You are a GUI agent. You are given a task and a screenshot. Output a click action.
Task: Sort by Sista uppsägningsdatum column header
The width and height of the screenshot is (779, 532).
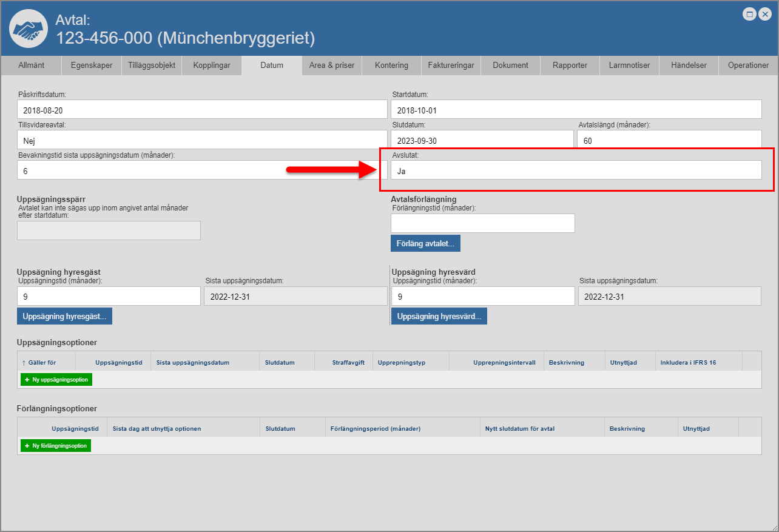[x=192, y=363]
